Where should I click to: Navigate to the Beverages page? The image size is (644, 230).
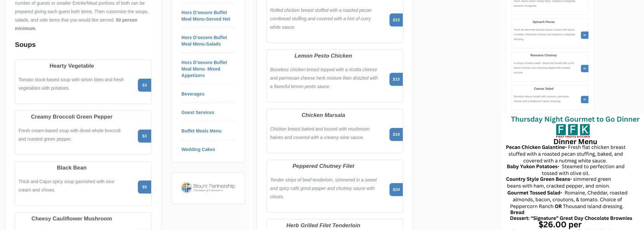pos(193,94)
